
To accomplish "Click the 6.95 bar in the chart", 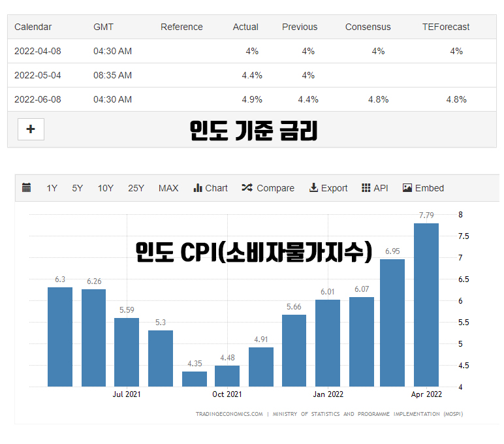I will (392, 323).
